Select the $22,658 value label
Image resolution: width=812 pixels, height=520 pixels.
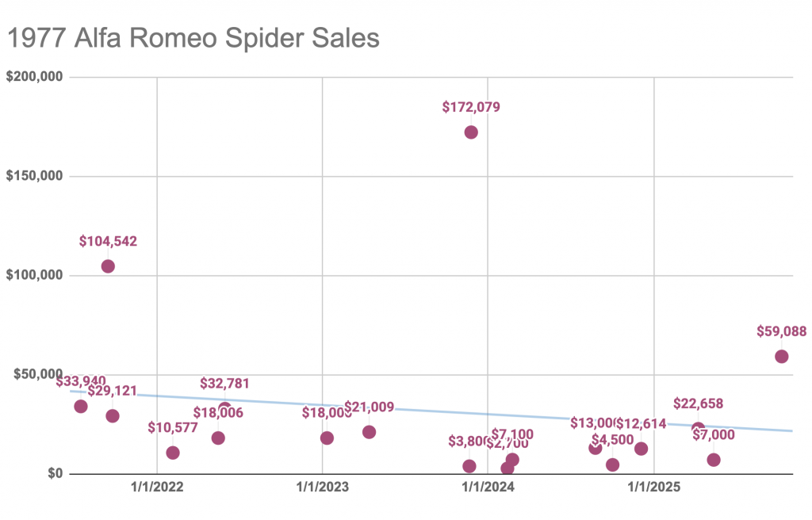pyautogui.click(x=698, y=404)
